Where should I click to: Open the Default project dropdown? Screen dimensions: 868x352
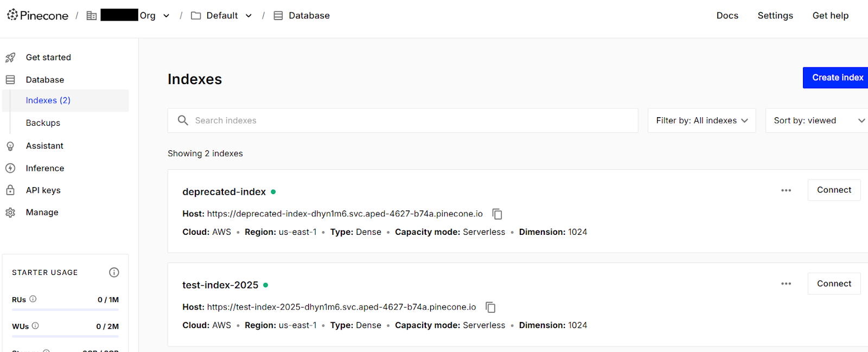click(248, 16)
